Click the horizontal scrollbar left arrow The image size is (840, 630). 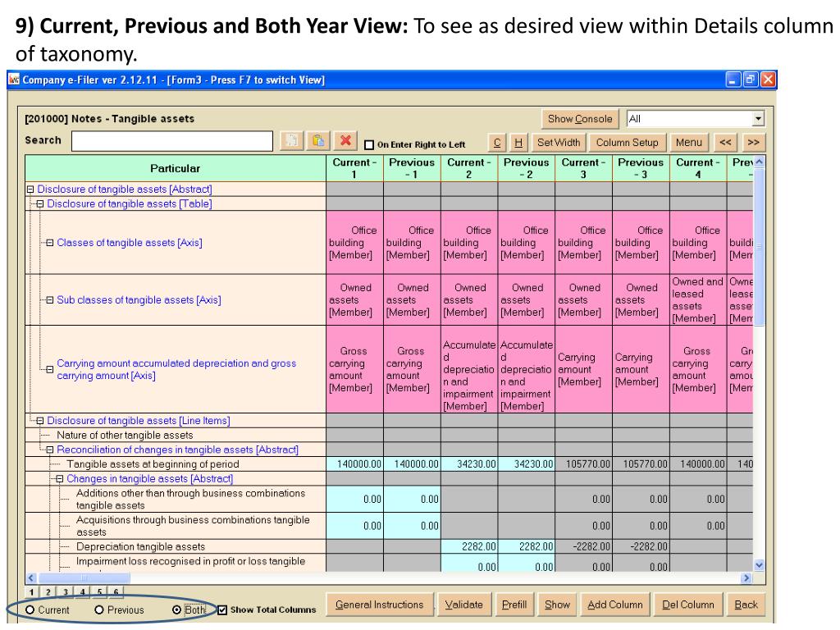pos(31,577)
